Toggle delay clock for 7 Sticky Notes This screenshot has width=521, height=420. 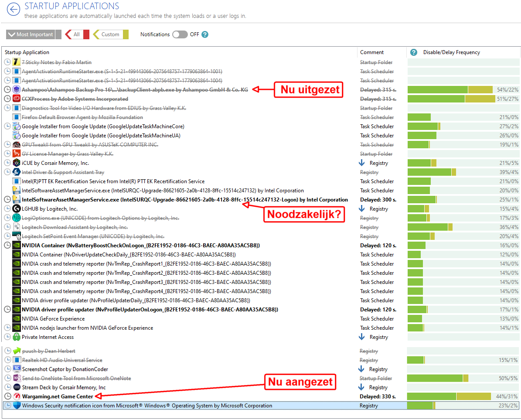pos(7,62)
